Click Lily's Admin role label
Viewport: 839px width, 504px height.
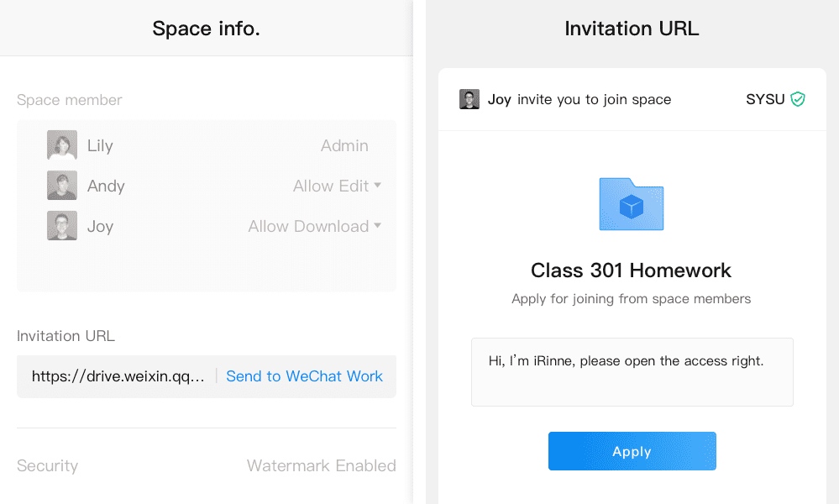(x=344, y=145)
